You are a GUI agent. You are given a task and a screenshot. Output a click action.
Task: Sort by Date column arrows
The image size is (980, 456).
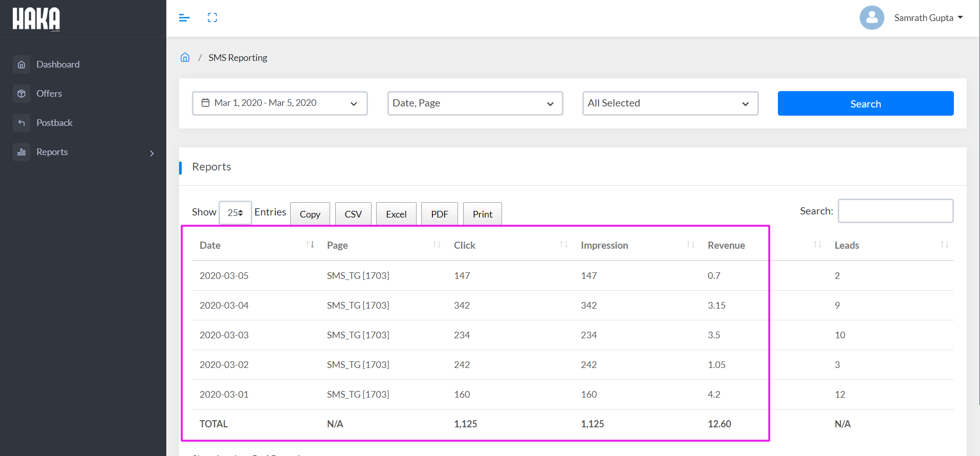pos(310,245)
